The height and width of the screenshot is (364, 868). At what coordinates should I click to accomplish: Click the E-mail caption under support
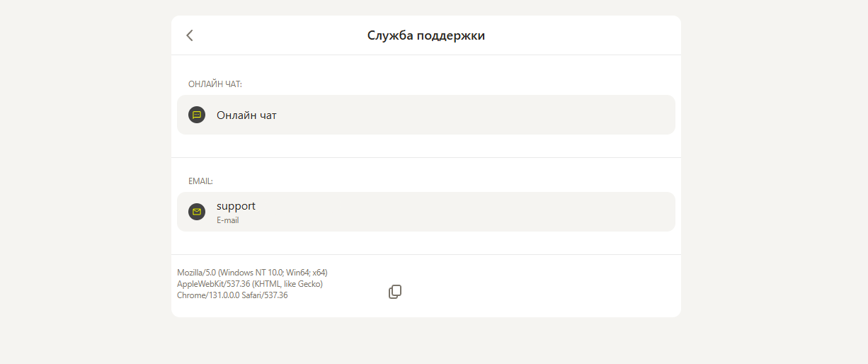(x=228, y=220)
